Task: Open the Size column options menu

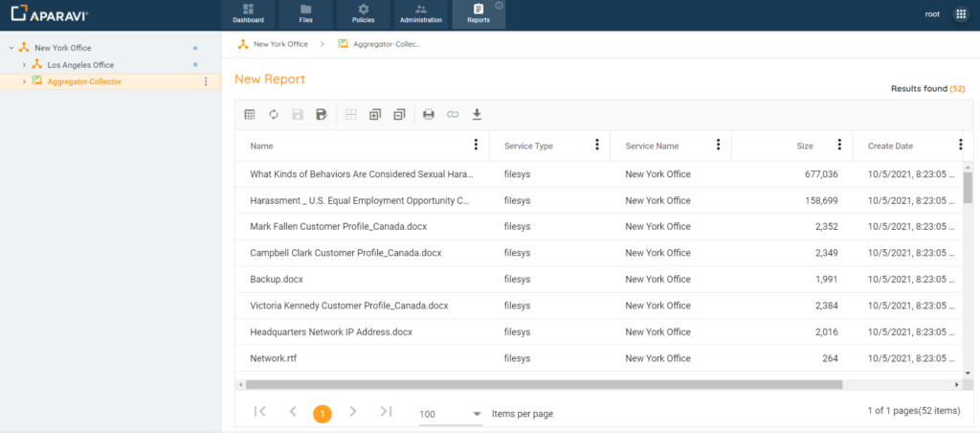Action: click(x=839, y=146)
